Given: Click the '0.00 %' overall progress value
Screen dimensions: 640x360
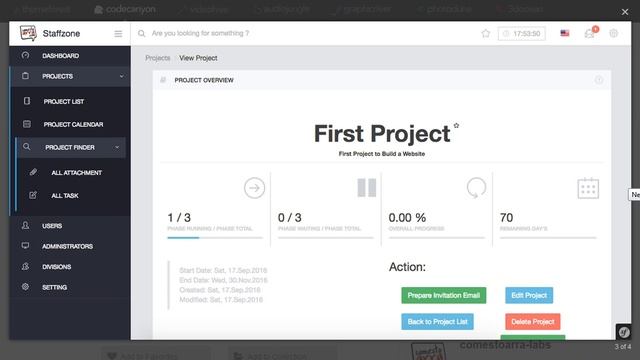Looking at the screenshot, I should coord(407,218).
